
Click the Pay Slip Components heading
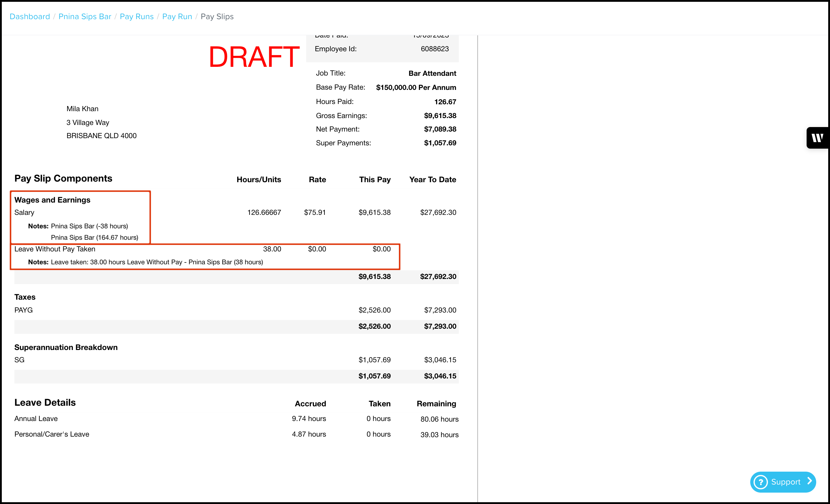[63, 178]
